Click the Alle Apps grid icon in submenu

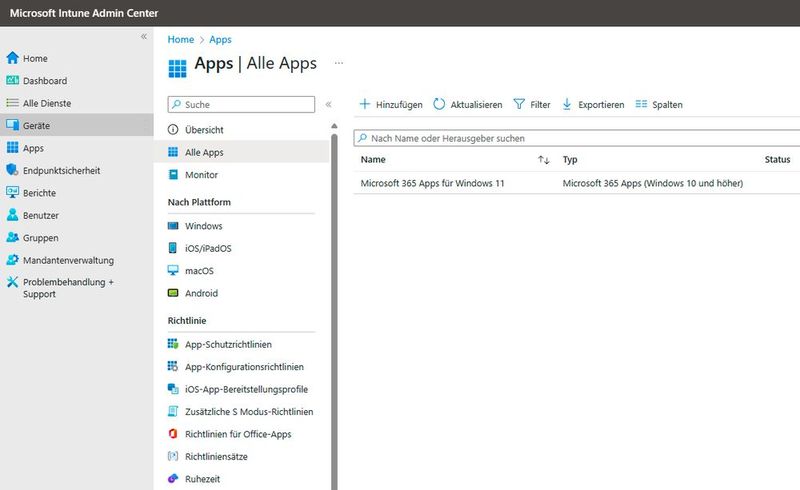(x=173, y=152)
